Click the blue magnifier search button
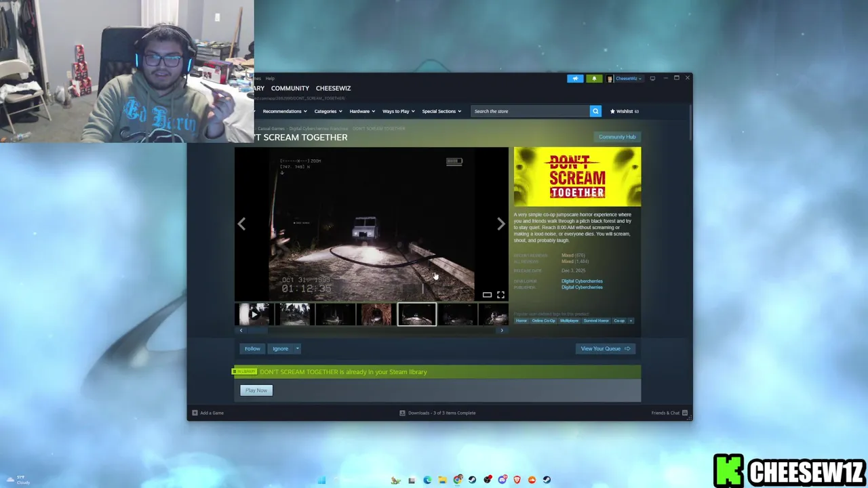Viewport: 868px width, 488px height. [x=595, y=111]
